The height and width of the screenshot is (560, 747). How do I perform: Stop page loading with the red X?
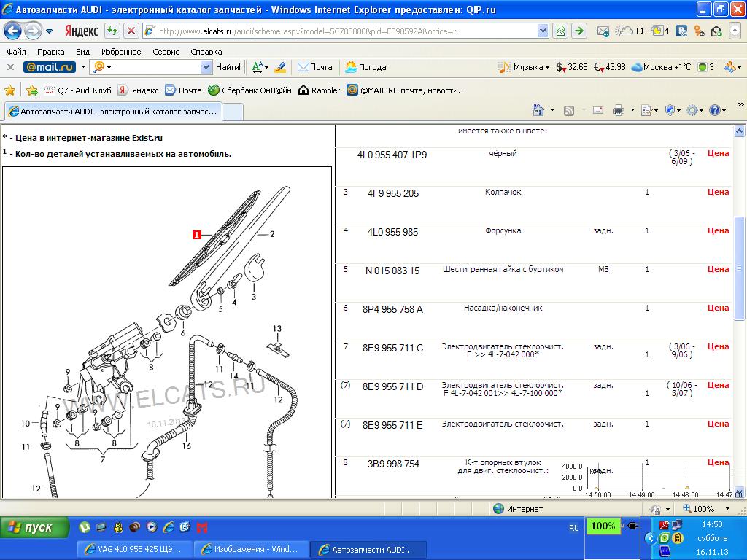(131, 31)
